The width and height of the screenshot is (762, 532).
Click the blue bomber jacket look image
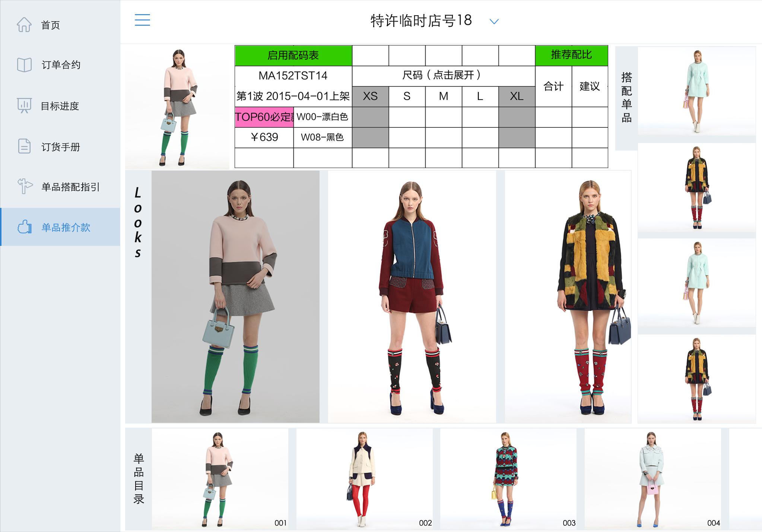[412, 297]
